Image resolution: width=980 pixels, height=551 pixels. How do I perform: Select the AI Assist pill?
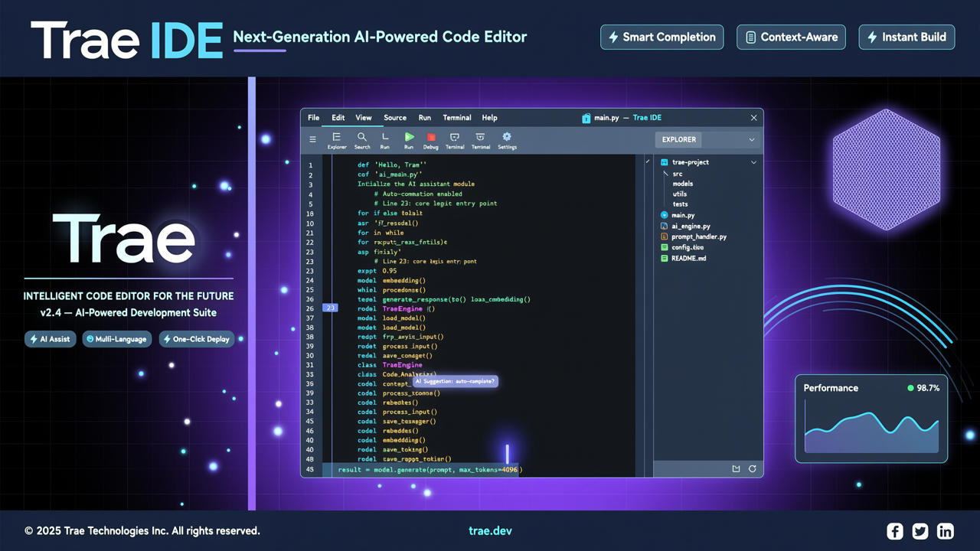click(x=51, y=339)
